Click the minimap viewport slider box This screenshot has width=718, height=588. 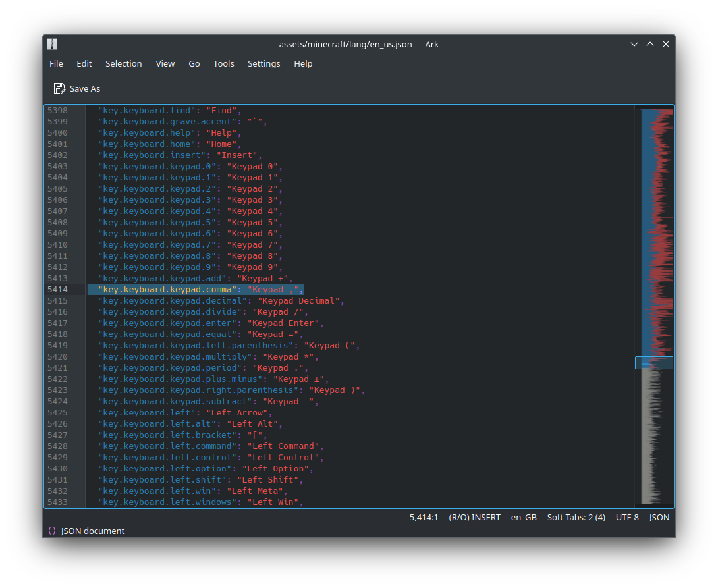654,363
